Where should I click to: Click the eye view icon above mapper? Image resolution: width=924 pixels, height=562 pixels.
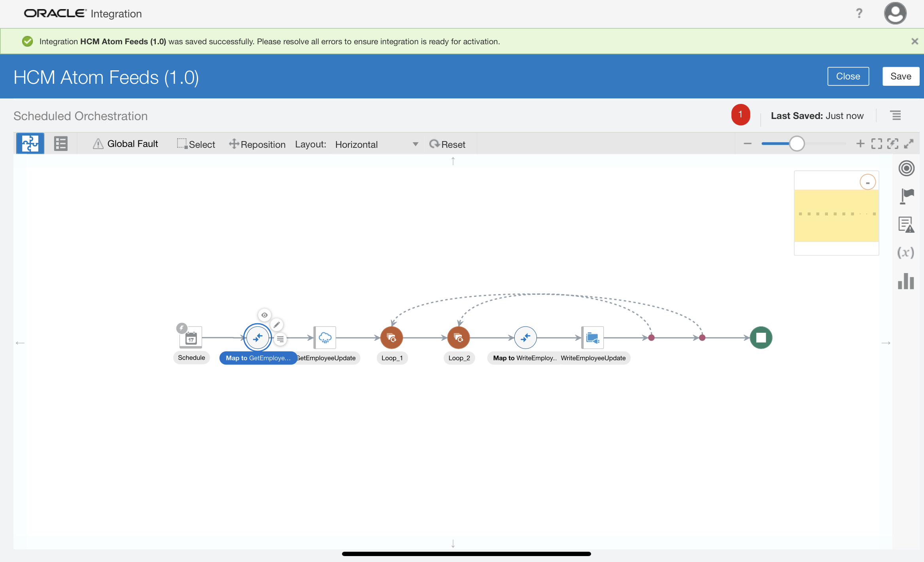[x=265, y=315]
